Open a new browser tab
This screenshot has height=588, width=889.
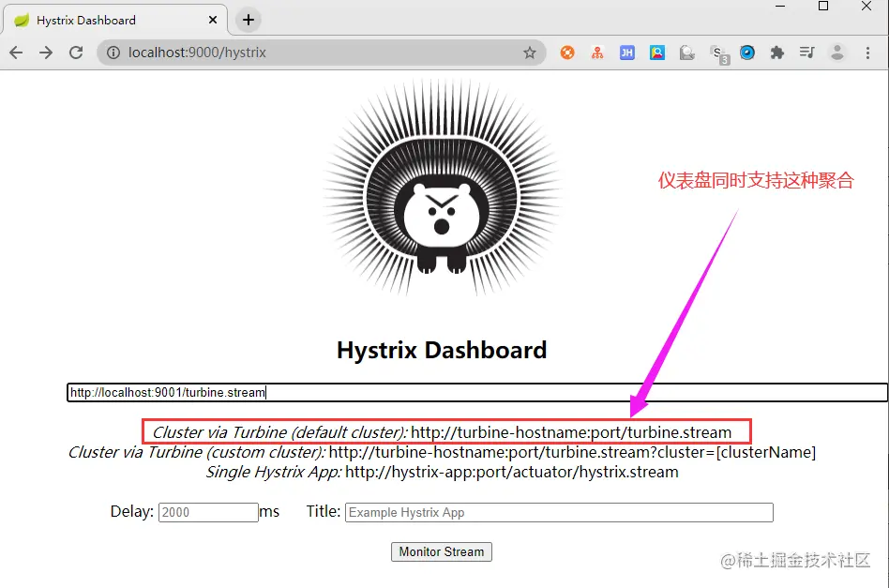[249, 20]
